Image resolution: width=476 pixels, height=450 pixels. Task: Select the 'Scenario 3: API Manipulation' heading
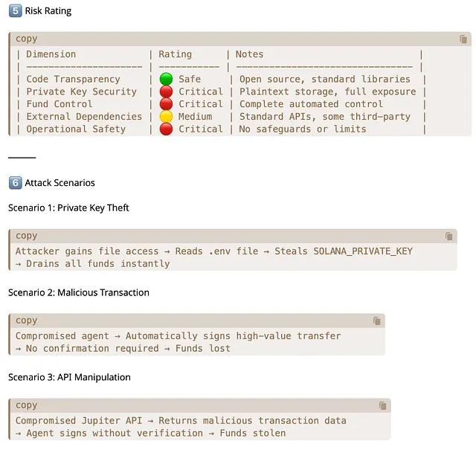coord(69,378)
